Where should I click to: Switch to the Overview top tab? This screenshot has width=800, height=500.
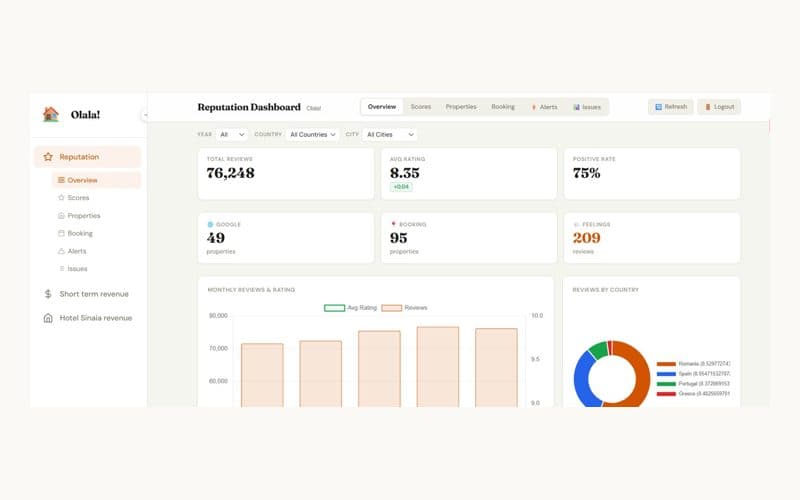click(x=382, y=107)
